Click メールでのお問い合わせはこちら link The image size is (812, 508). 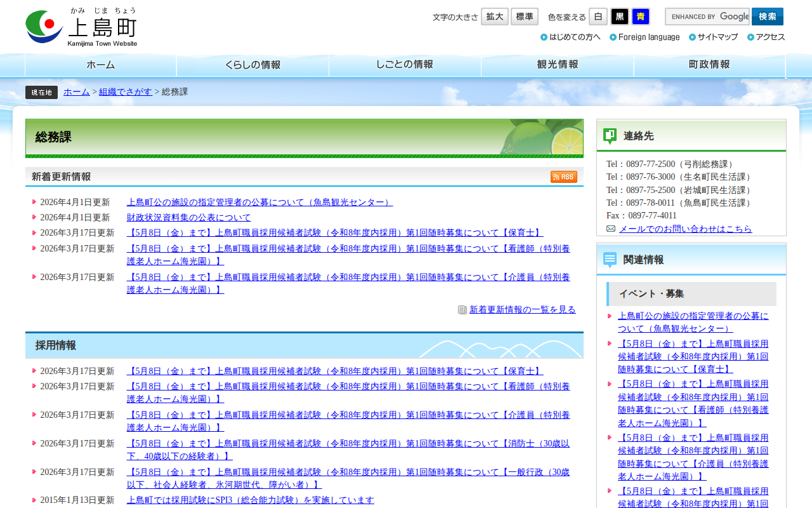tap(686, 229)
